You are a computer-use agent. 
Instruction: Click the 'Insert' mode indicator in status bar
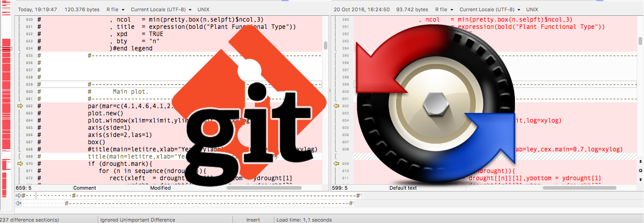(253, 220)
